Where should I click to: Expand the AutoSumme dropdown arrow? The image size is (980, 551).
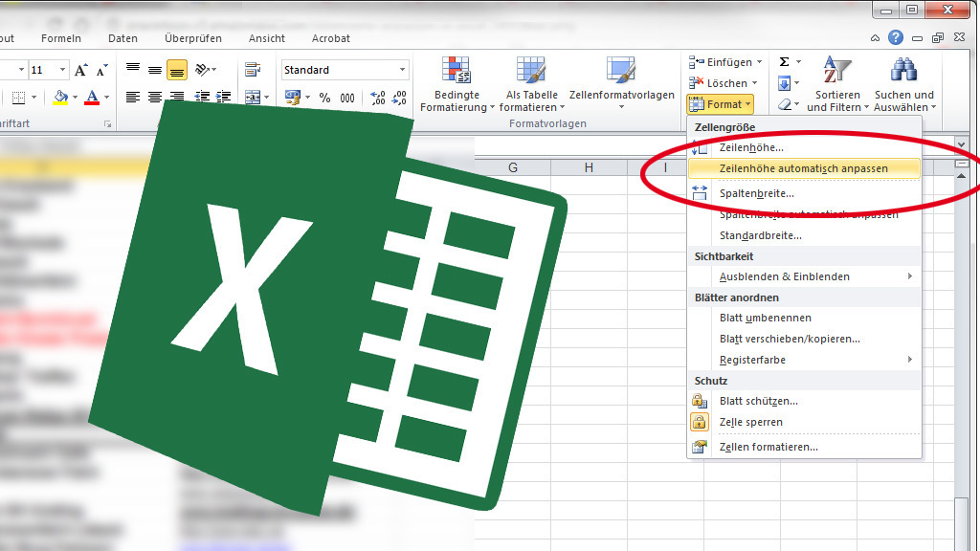click(x=798, y=62)
